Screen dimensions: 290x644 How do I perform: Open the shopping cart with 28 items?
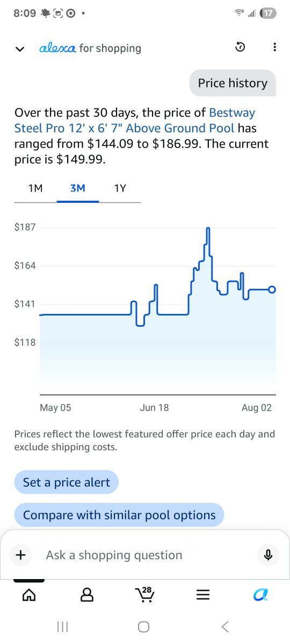[144, 594]
